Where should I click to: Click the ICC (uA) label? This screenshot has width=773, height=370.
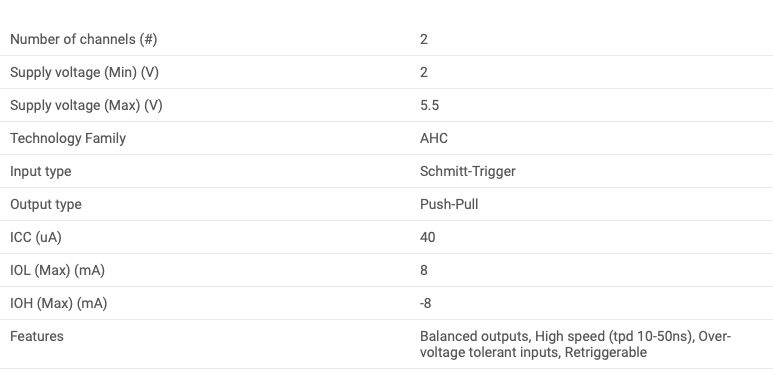click(35, 237)
